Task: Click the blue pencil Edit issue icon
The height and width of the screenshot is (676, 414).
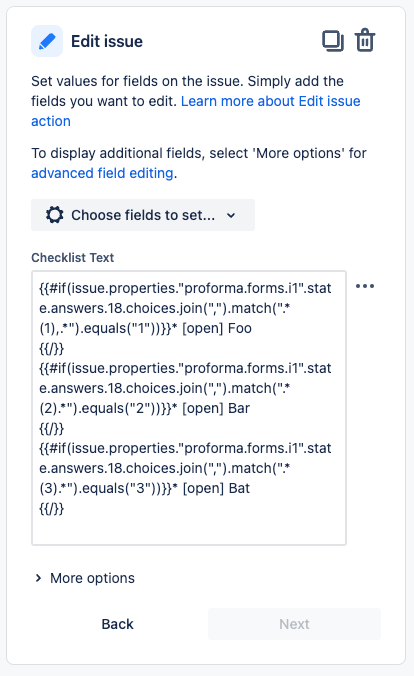Action: (x=47, y=41)
